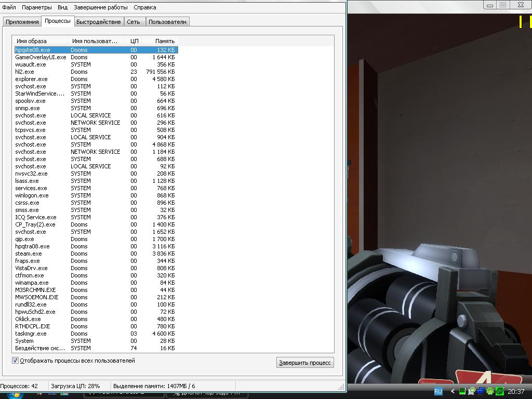532x399 pixels.
Task: Click the 'Бездействие сис...' row
Action: [x=96, y=348]
